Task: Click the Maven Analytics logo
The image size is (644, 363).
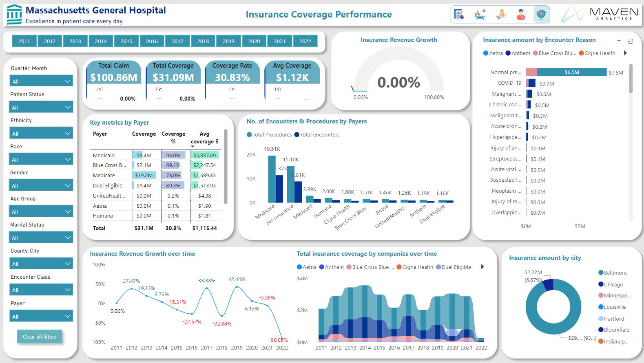Action: [600, 13]
